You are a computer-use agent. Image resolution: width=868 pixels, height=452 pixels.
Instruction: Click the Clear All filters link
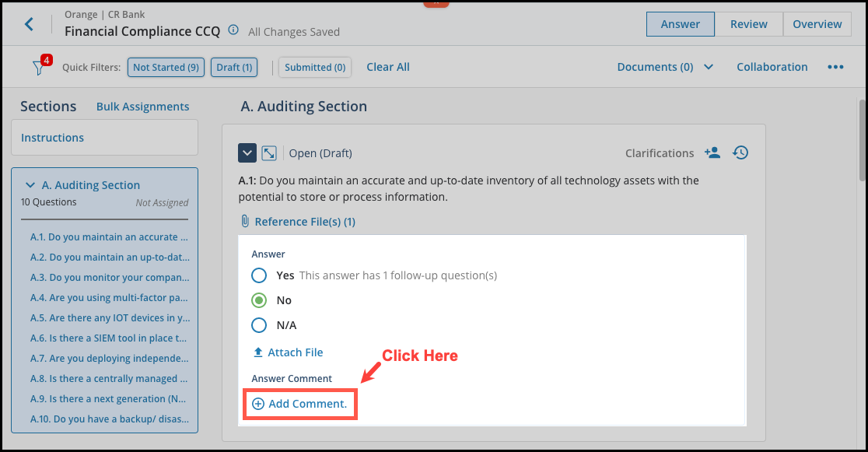pyautogui.click(x=387, y=67)
